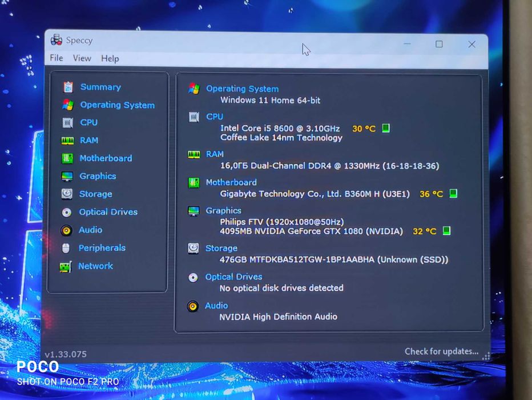Click the green GPU temperature indicator icon
The width and height of the screenshot is (532, 400).
click(x=446, y=231)
